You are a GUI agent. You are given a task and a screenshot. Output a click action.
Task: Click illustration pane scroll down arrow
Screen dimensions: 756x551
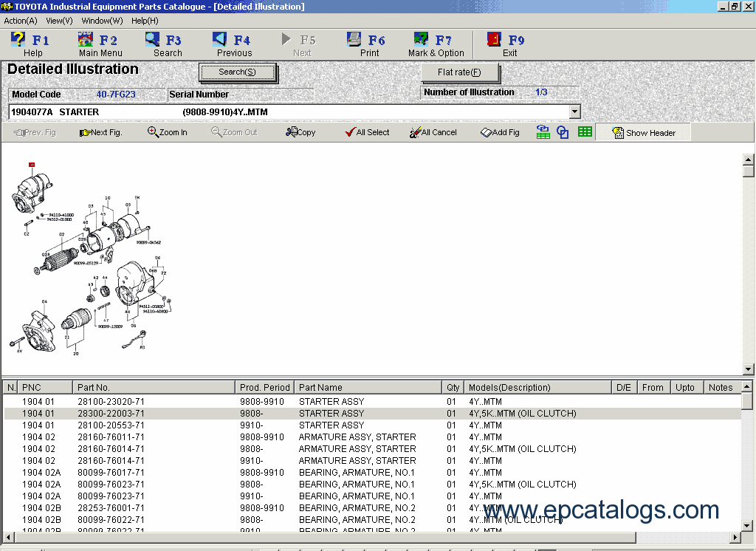(748, 369)
